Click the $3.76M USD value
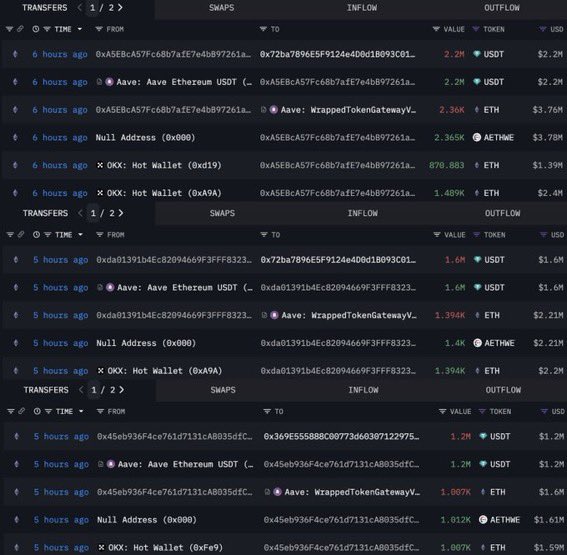The image size is (567, 555). 547,110
